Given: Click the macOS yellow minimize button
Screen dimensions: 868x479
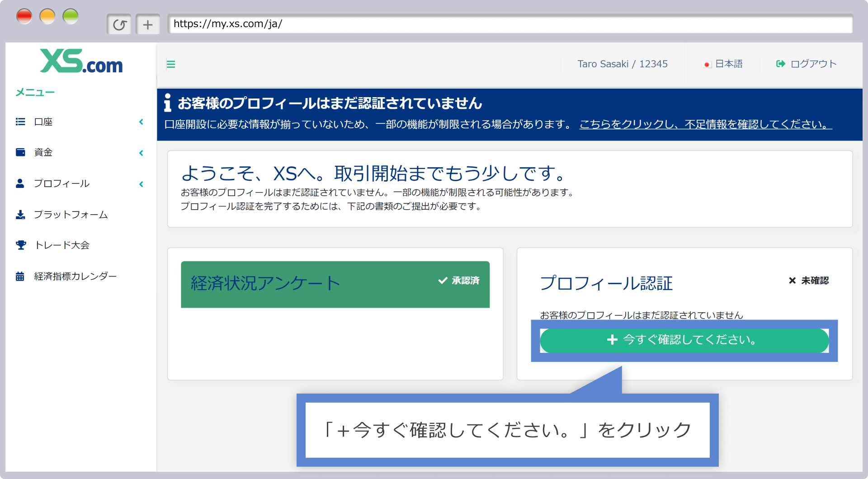Looking at the screenshot, I should pos(47,17).
